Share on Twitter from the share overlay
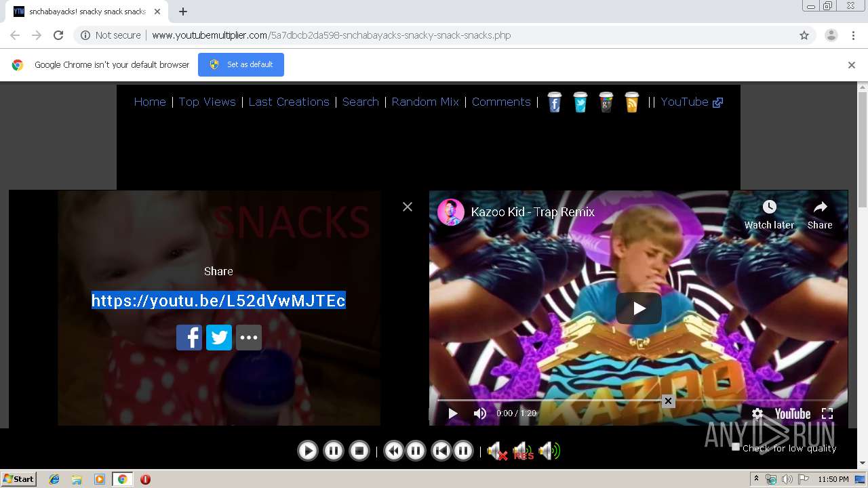Viewport: 868px width, 488px height. click(x=219, y=338)
